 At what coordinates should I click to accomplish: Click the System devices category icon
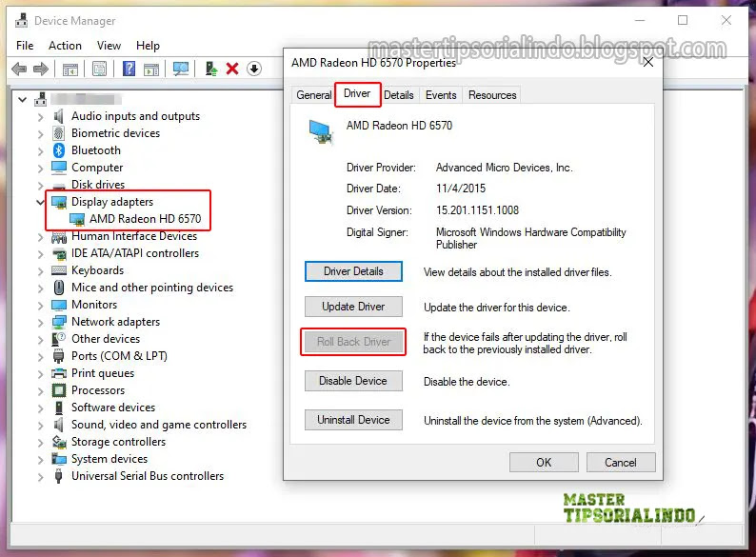[59, 459]
